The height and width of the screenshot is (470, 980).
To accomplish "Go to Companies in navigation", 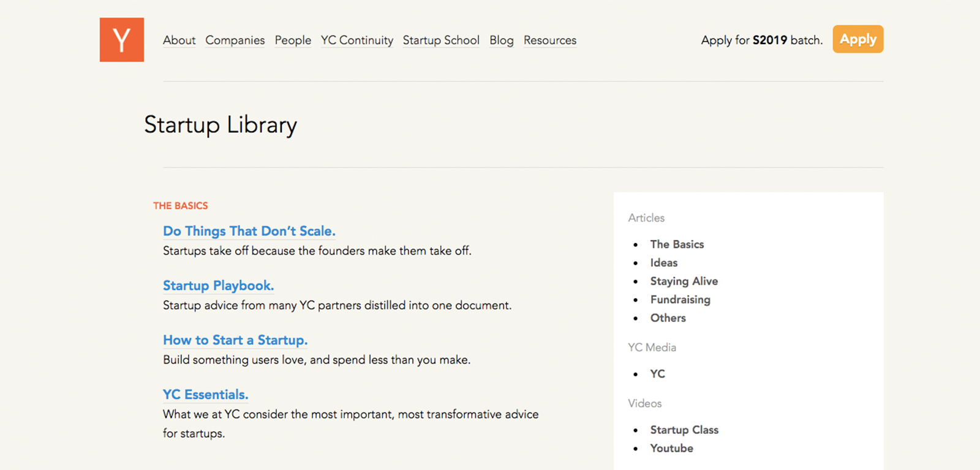I will [235, 40].
